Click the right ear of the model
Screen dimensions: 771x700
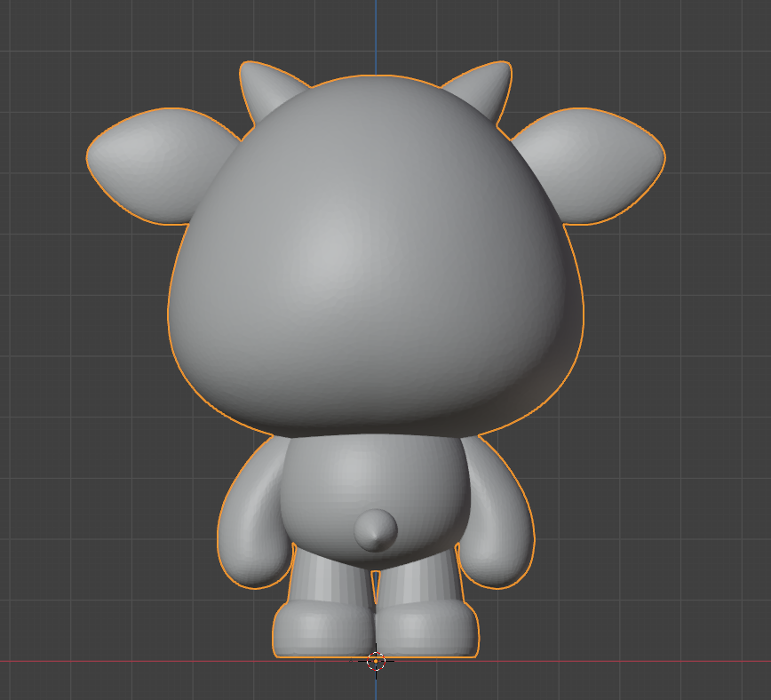pos(604,164)
